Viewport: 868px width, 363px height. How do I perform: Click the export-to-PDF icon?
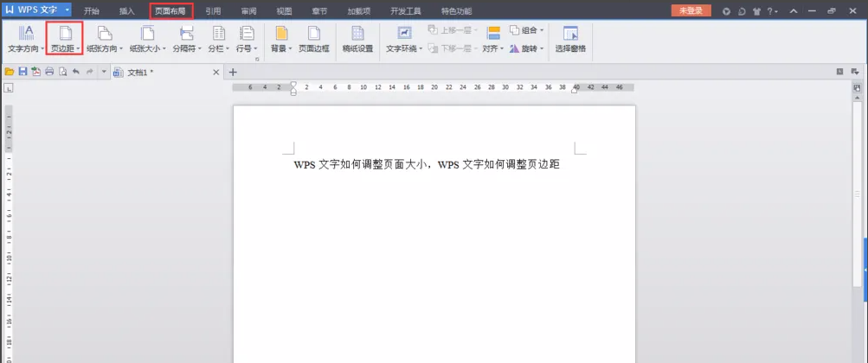36,71
